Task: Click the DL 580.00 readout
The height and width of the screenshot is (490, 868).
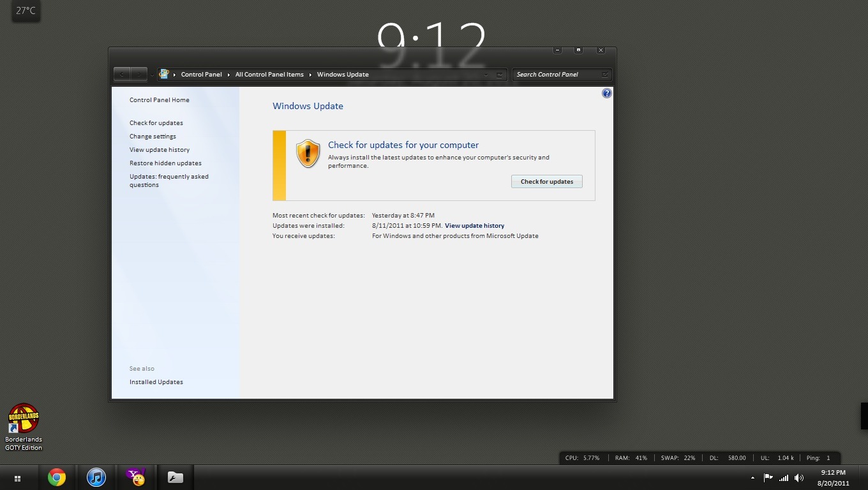Action: point(728,458)
